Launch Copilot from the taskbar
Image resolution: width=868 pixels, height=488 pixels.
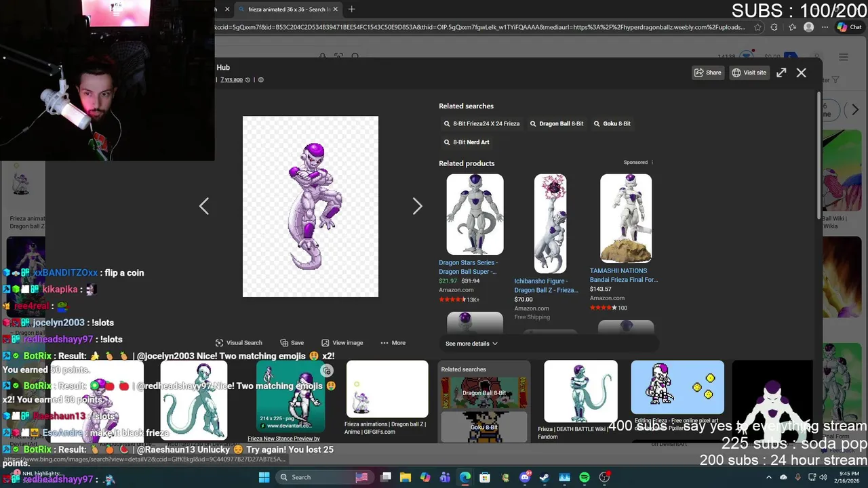point(425,477)
